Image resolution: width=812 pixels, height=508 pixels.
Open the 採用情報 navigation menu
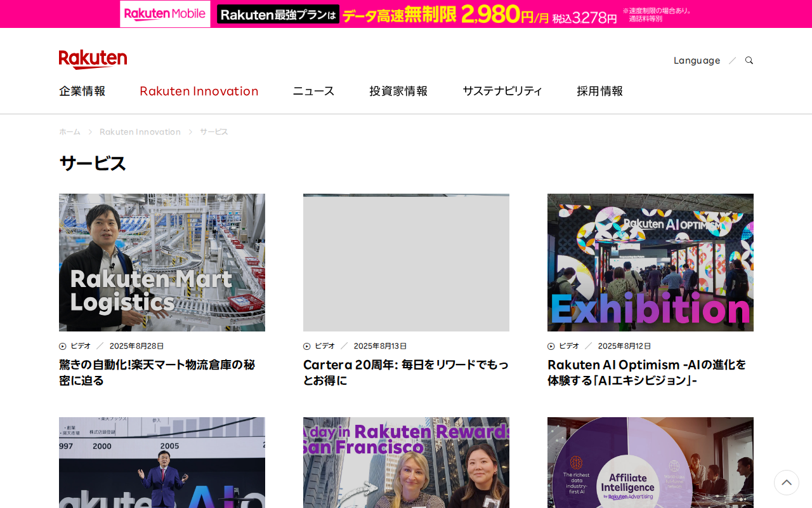click(599, 90)
